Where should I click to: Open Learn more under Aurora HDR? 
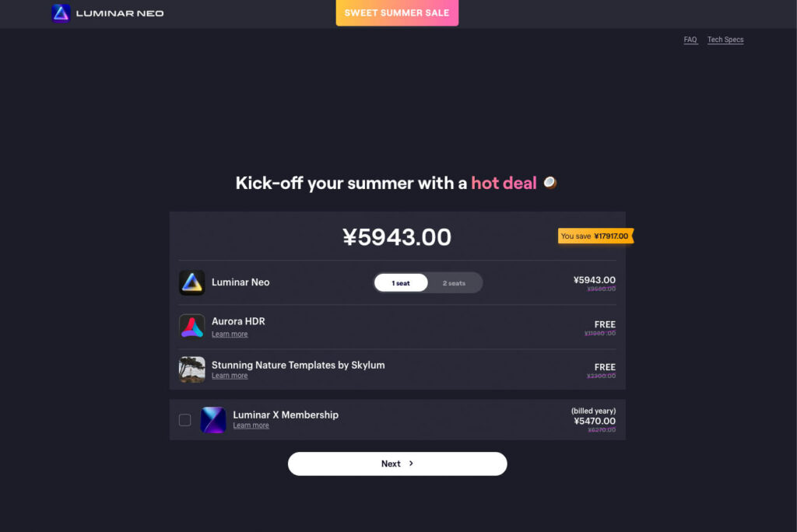pyautogui.click(x=230, y=334)
